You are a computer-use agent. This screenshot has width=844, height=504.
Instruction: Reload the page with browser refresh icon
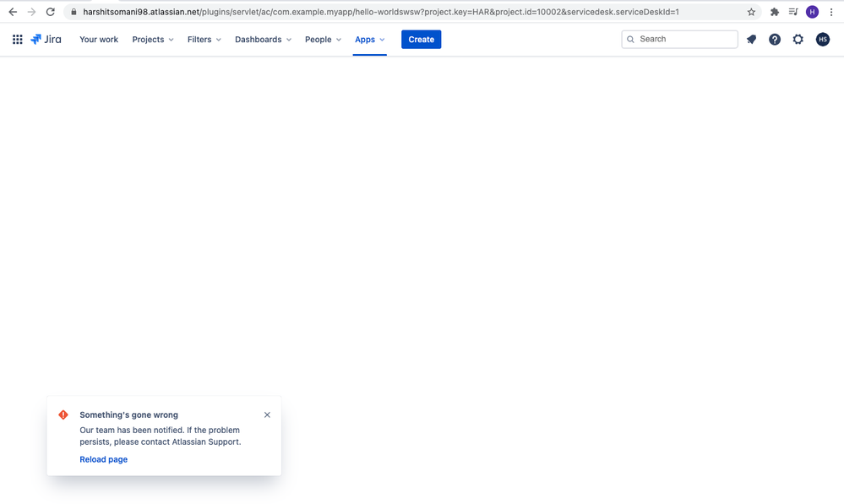pos(50,12)
